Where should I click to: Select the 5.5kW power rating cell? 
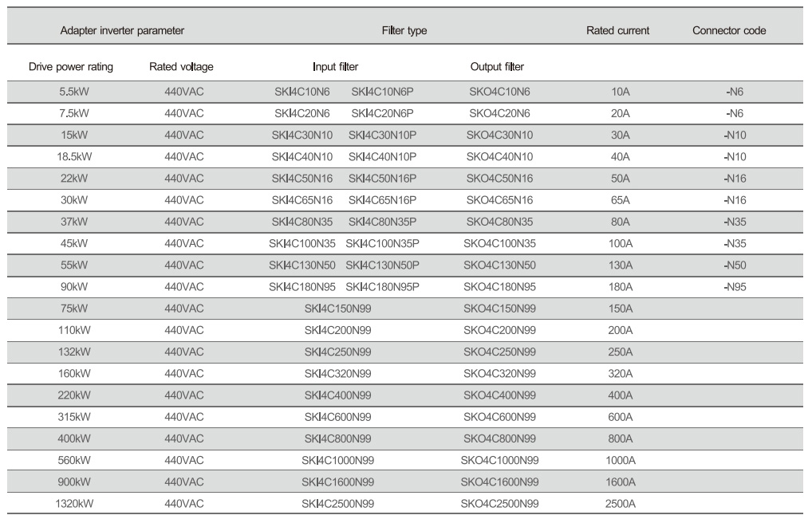pyautogui.click(x=74, y=92)
